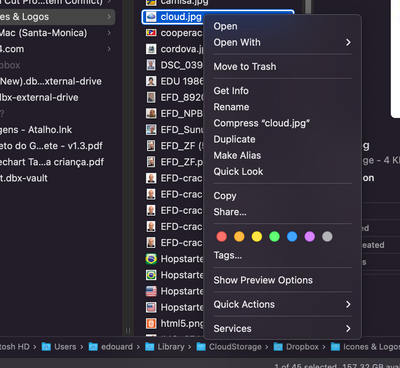Image resolution: width=400 pixels, height=368 pixels.
Task: Select "echart Ta...a criança.pdf" file
Action: pyautogui.click(x=52, y=162)
